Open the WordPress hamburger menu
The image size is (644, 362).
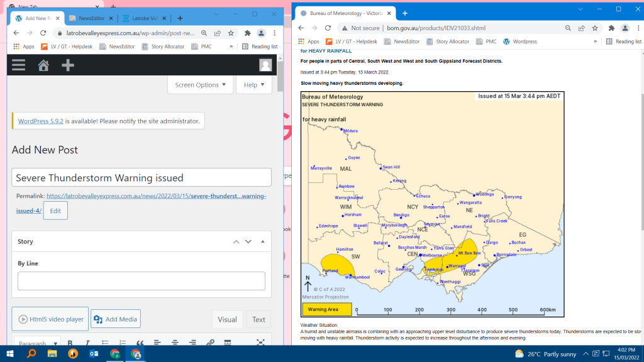click(x=18, y=65)
